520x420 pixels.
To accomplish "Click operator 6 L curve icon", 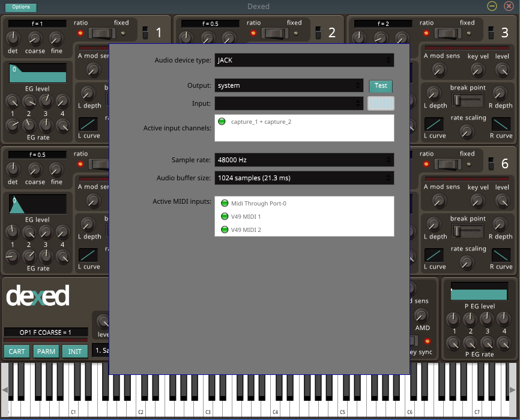I will click(434, 255).
